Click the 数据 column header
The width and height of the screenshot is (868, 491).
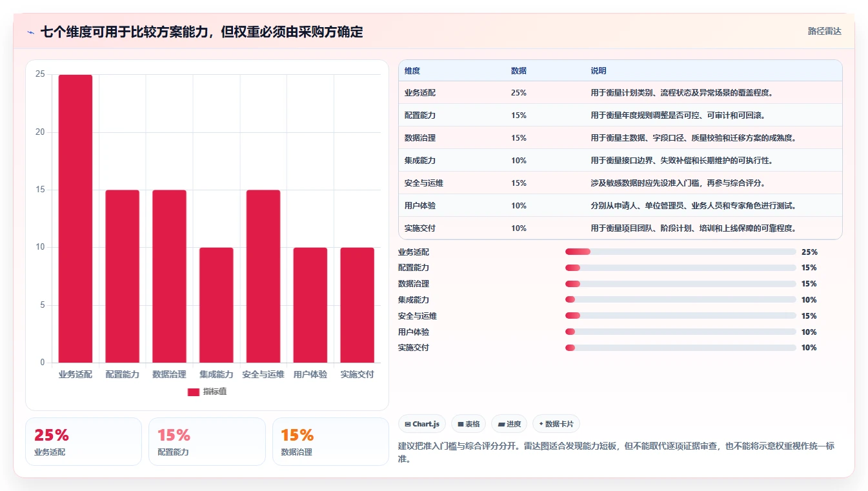tap(519, 71)
